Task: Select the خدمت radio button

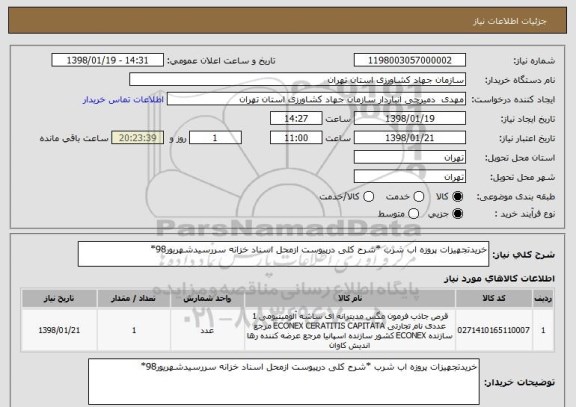Action: pos(419,197)
